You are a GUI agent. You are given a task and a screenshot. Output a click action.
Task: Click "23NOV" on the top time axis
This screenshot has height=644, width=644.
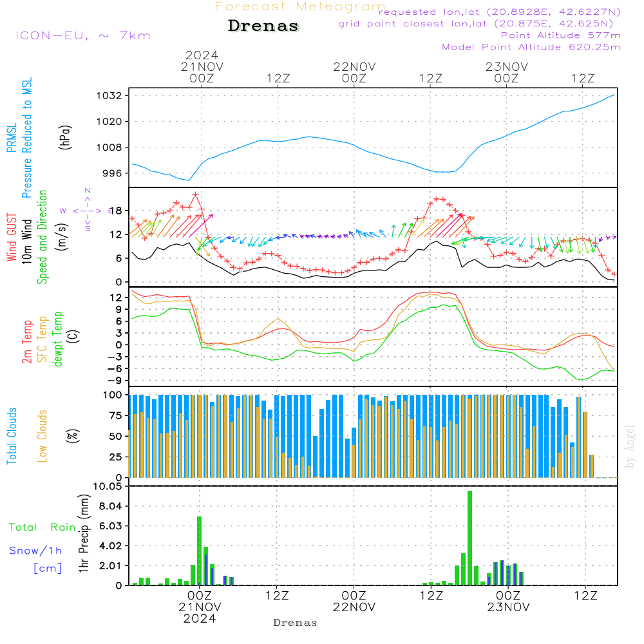point(507,66)
